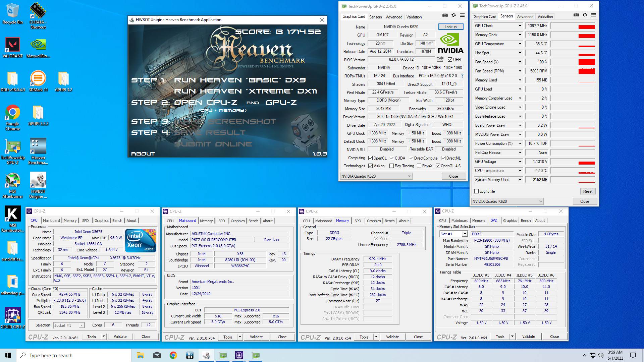Open GPU selector dropdown in Graphics Card window
The height and width of the screenshot is (362, 644).
pos(376,176)
